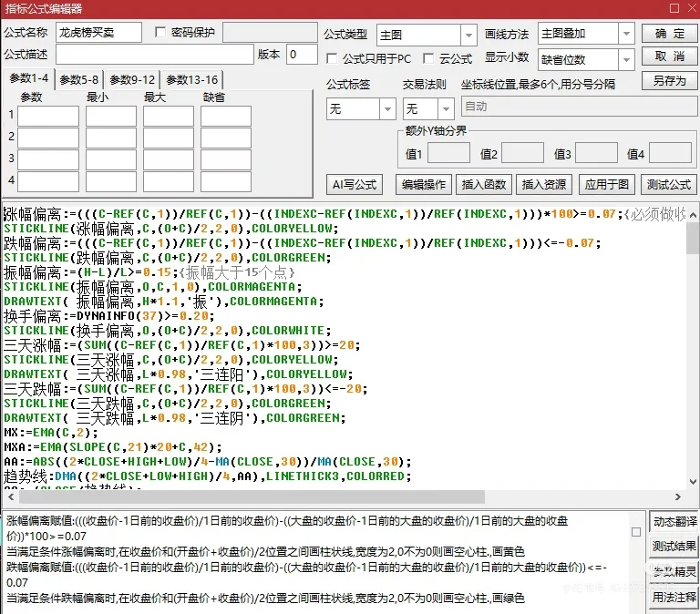Switch to the 参数9-12 tab

point(132,80)
